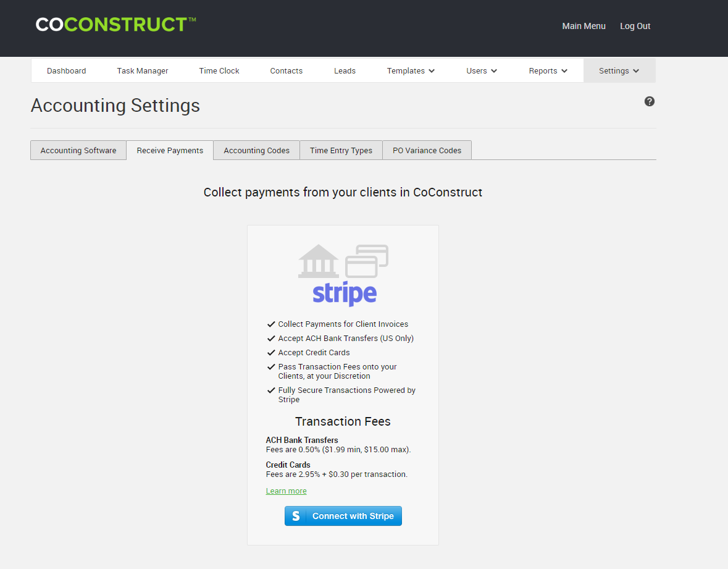Expand the Templates dropdown
This screenshot has height=569, width=728.
(x=410, y=70)
